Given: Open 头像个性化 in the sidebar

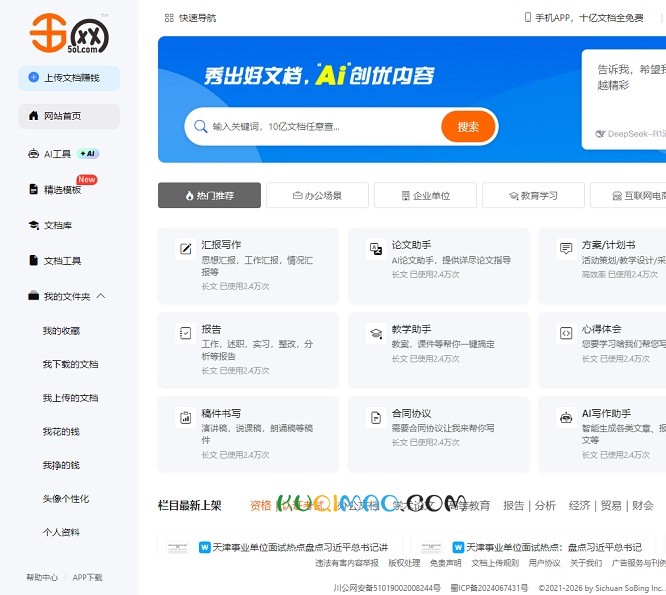Looking at the screenshot, I should click(66, 499).
